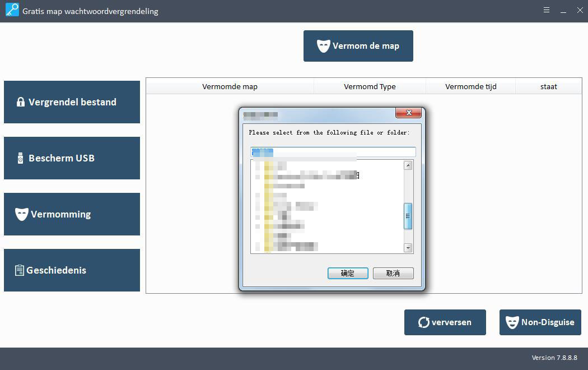
Task: Click the clipboard icon on Geschiedenis
Action: click(x=20, y=270)
